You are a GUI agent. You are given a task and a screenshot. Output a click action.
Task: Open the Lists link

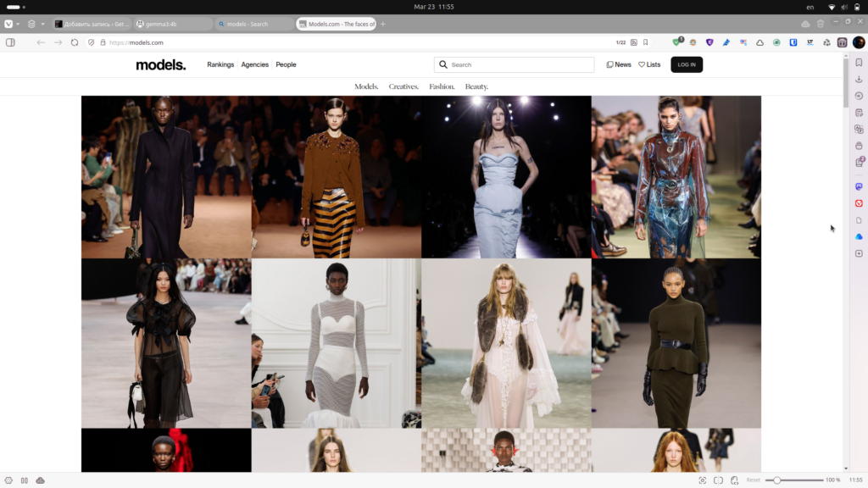pos(649,64)
